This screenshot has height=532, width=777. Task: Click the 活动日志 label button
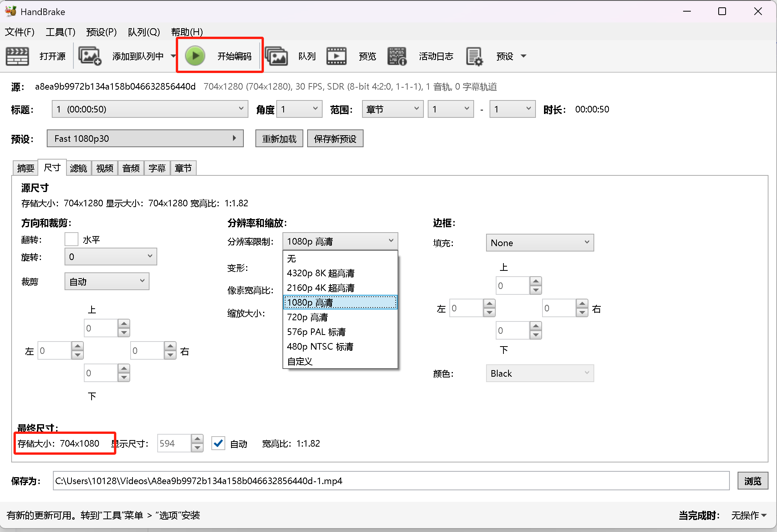pos(436,56)
